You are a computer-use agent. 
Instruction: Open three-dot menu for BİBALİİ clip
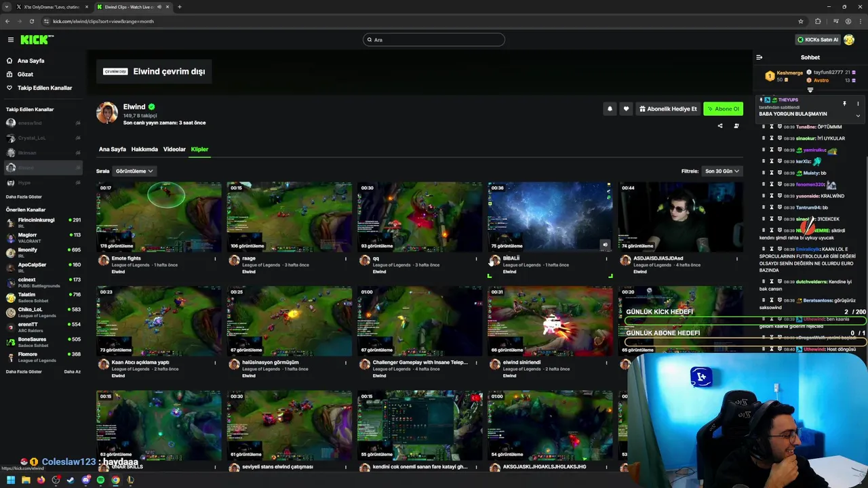click(606, 258)
